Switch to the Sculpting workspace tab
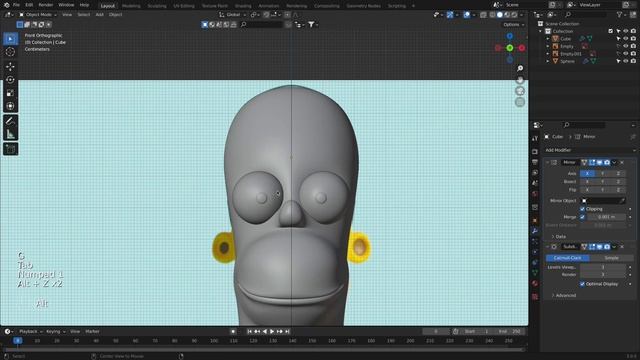This screenshot has height=360, width=640. coord(157,6)
